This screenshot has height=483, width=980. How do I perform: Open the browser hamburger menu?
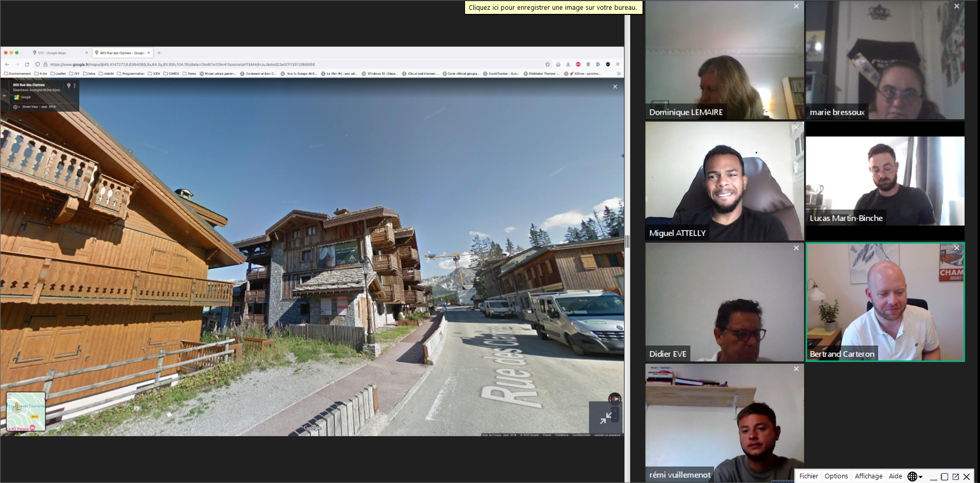[618, 64]
